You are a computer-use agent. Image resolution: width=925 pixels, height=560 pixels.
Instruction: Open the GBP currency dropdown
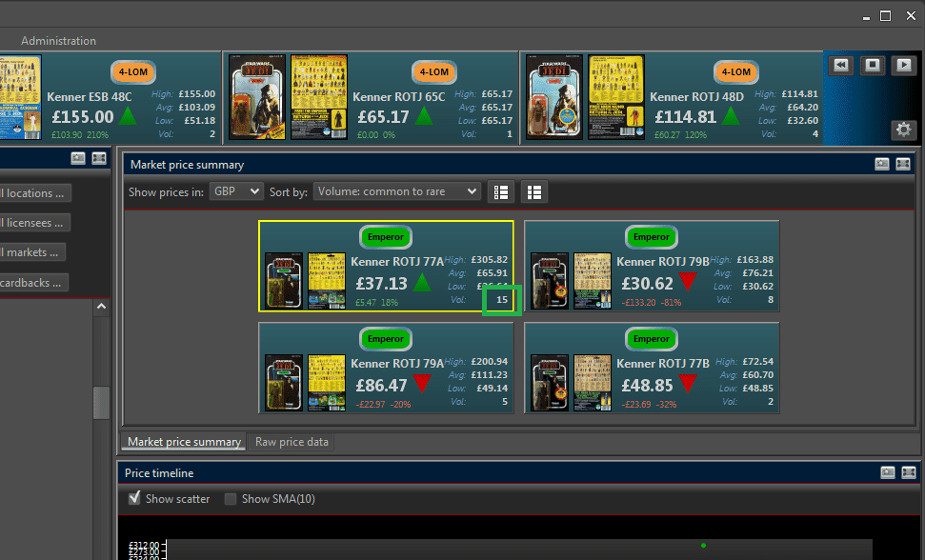pos(236,191)
